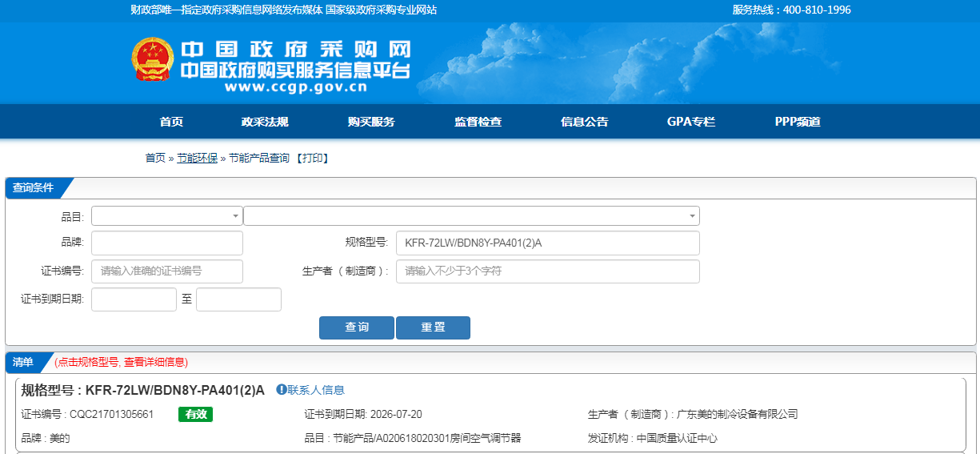
Task: Click the national emblem logo
Action: [153, 60]
